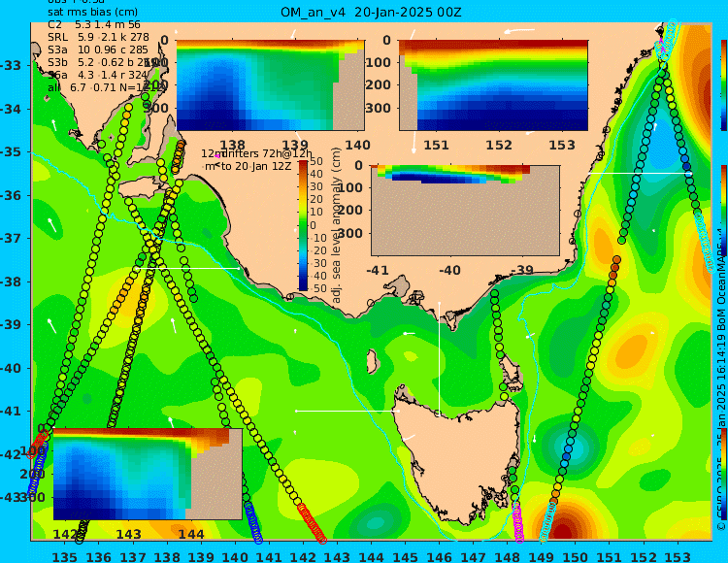Click the -33 latitude axis label

[x=11, y=64]
